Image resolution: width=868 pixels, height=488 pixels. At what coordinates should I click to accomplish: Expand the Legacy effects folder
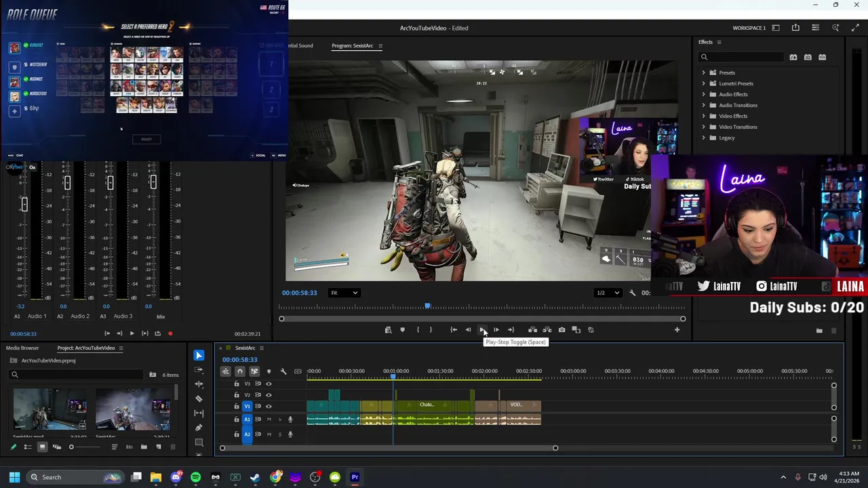(x=703, y=138)
